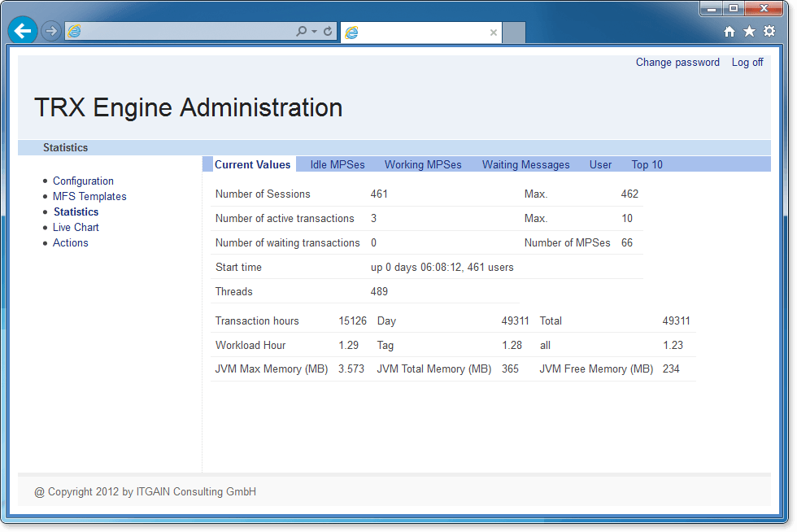
Task: Click the Home icon in the browser toolbar
Action: pos(729,30)
